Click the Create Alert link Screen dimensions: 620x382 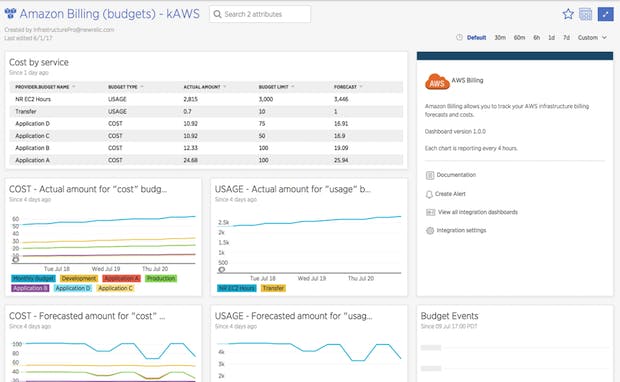click(x=450, y=194)
